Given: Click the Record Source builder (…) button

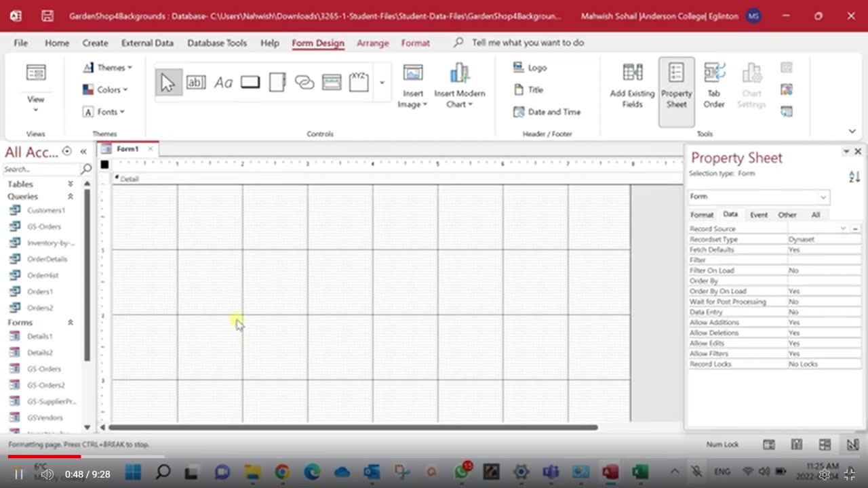Looking at the screenshot, I should 856,229.
